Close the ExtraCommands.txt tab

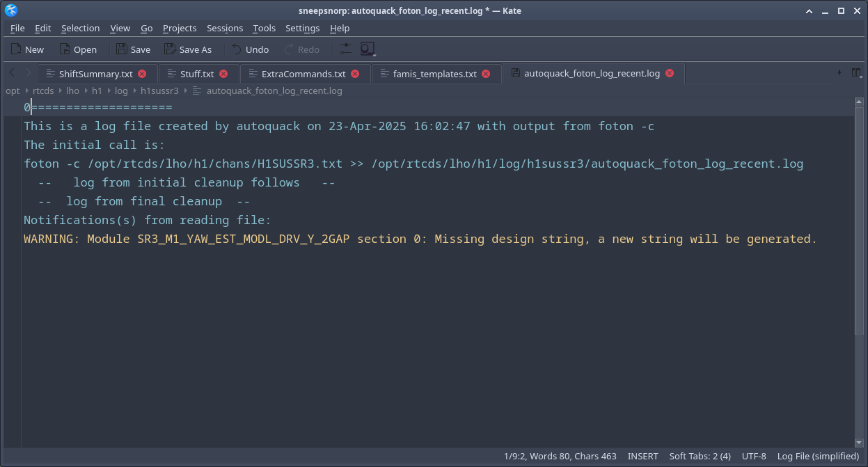click(x=355, y=73)
